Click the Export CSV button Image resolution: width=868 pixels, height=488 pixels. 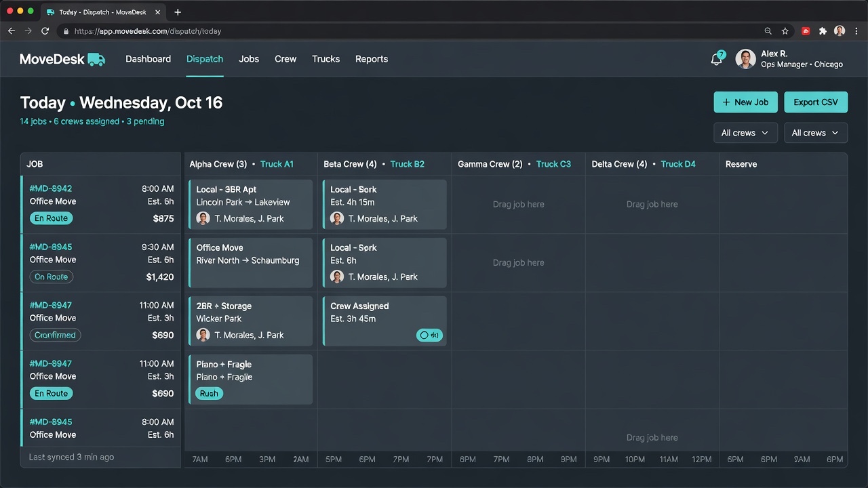click(816, 102)
